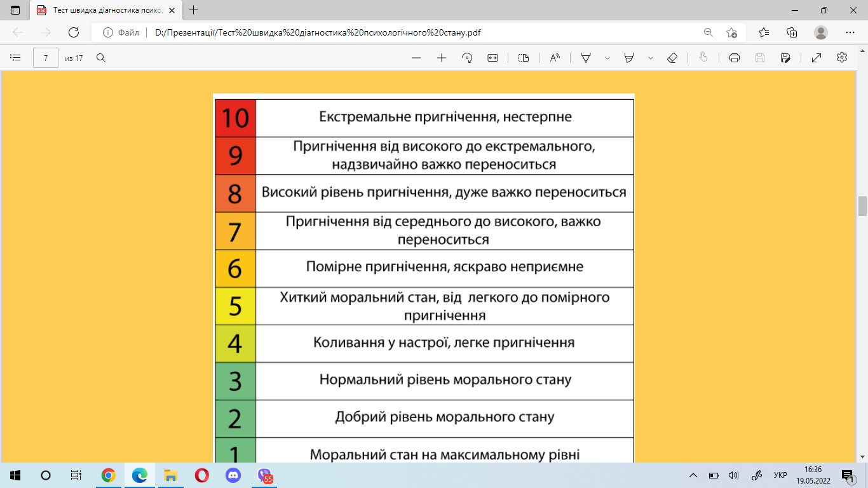Select the Draw pen tool

click(586, 58)
